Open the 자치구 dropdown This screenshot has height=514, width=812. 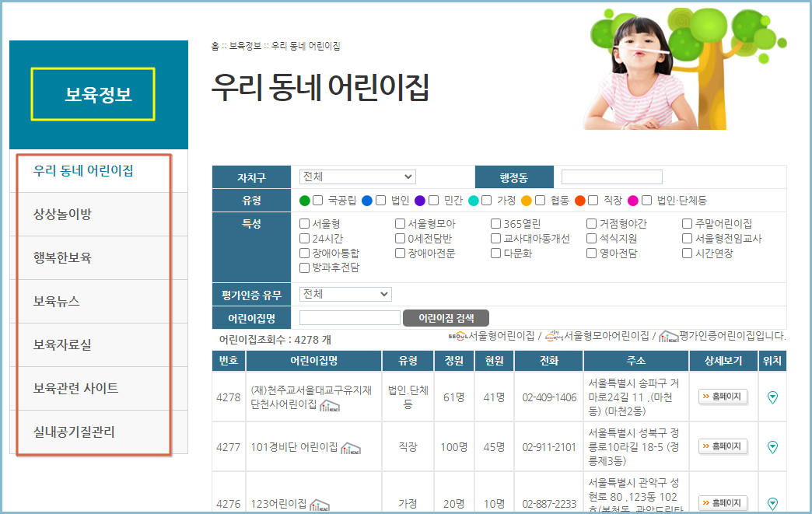point(358,177)
